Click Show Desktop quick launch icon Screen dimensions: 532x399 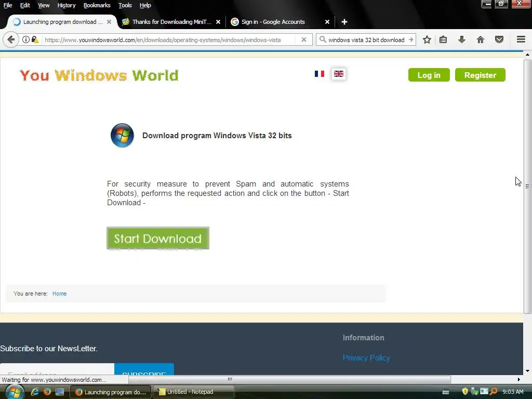(60, 392)
